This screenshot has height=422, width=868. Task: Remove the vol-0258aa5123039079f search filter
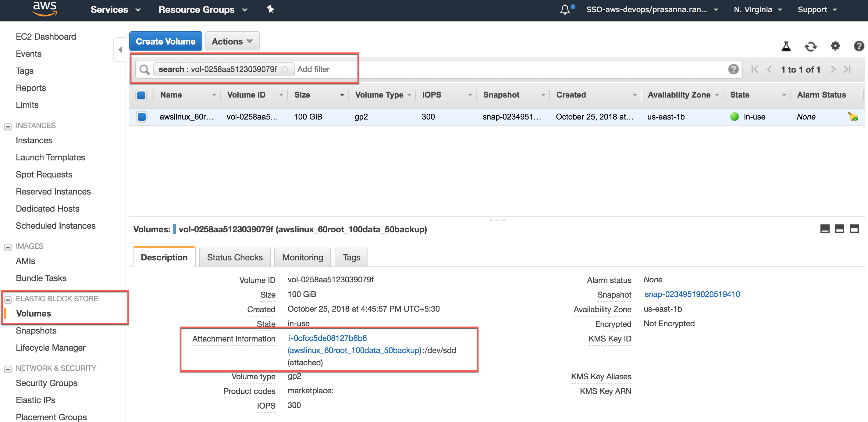pyautogui.click(x=285, y=69)
